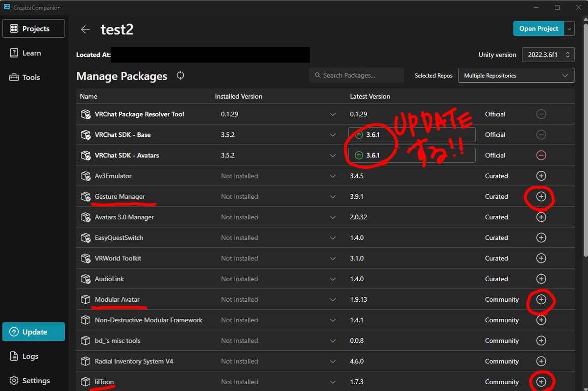Update VRChat SDK - Avatars to 3.6.1
The height and width of the screenshot is (391, 588).
[412, 155]
